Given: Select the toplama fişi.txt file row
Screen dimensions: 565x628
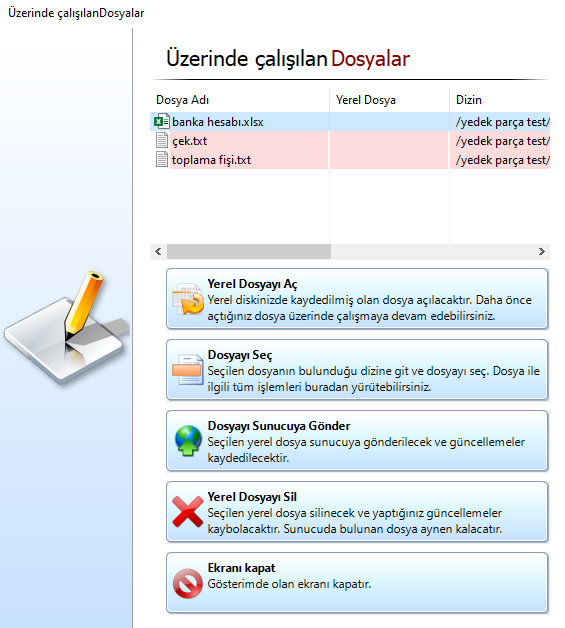Looking at the screenshot, I should (x=350, y=159).
